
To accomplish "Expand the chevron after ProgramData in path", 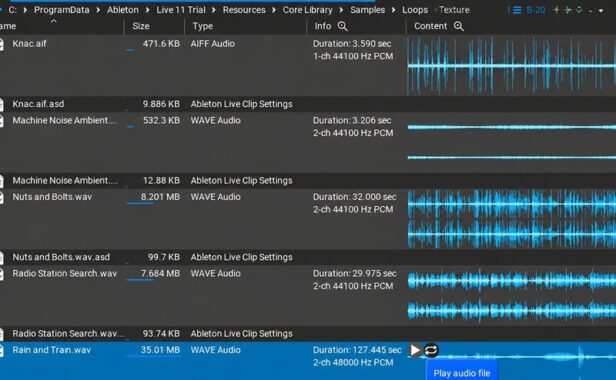I will (98, 10).
